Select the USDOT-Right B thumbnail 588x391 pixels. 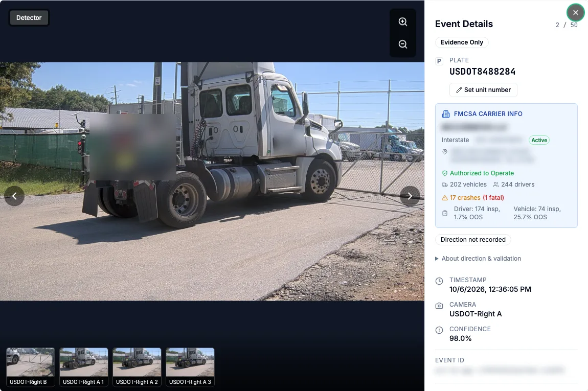(30, 367)
